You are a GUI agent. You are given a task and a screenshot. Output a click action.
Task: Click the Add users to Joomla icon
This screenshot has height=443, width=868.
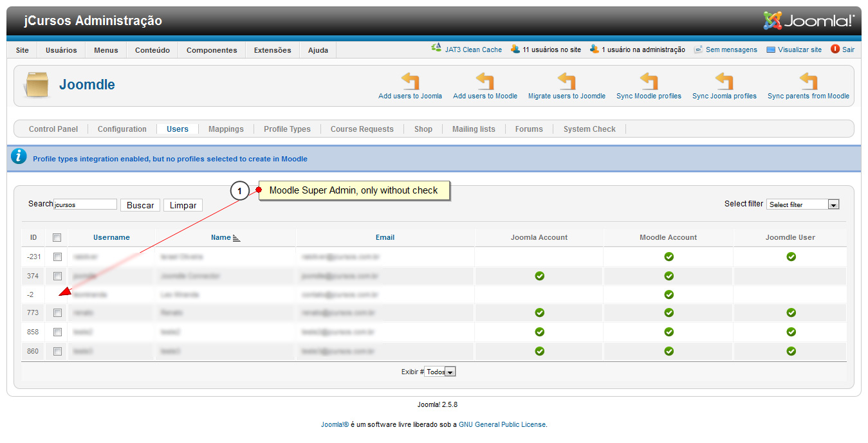coord(410,82)
